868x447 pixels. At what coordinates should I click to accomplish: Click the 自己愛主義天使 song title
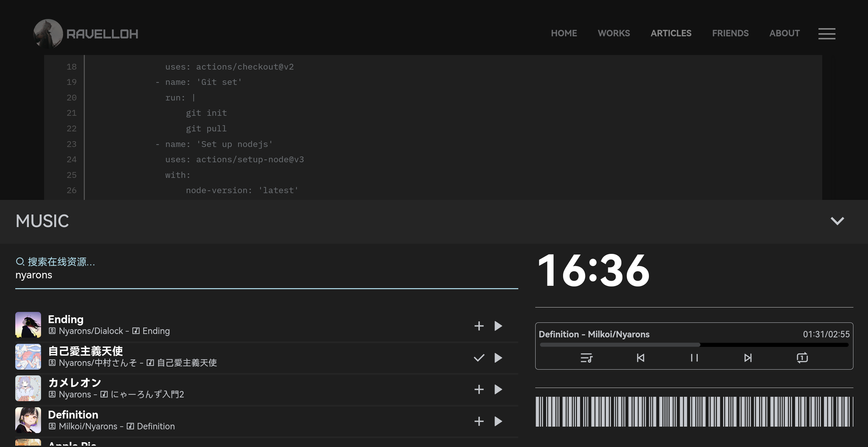(x=85, y=351)
